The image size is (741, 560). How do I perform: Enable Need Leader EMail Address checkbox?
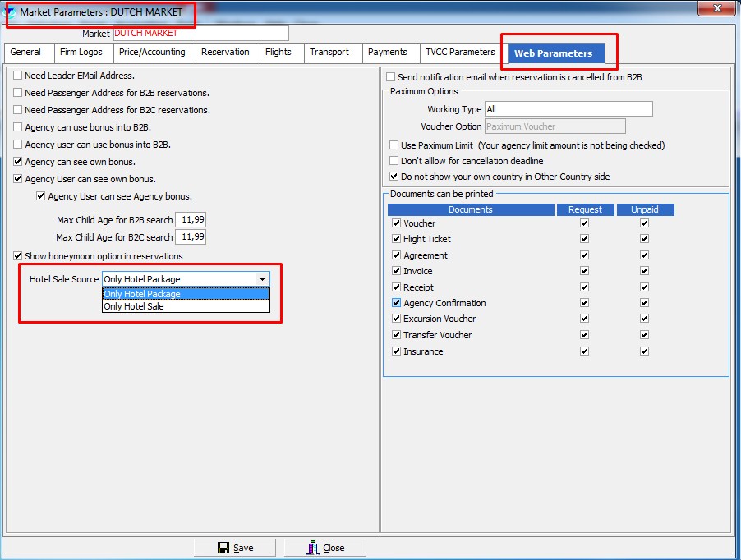click(x=18, y=76)
